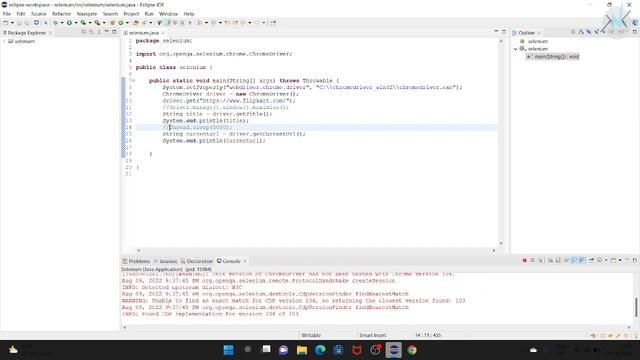Open the Navigate menu

[x=87, y=14]
